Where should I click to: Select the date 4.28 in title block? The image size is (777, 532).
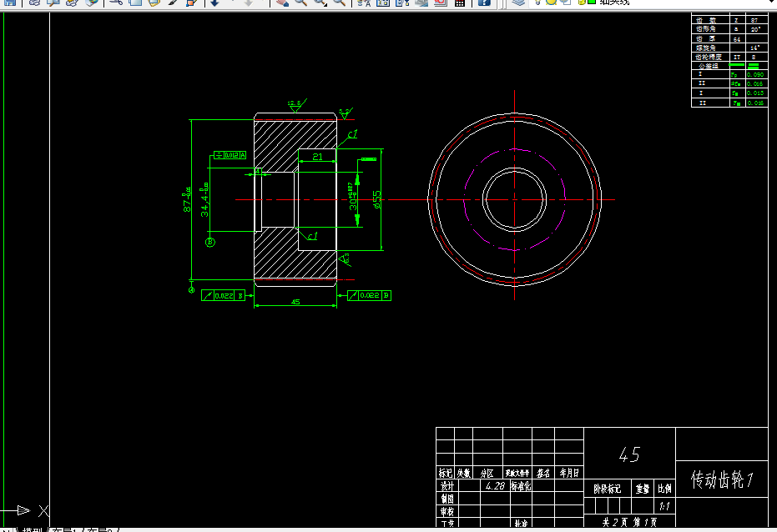point(495,486)
